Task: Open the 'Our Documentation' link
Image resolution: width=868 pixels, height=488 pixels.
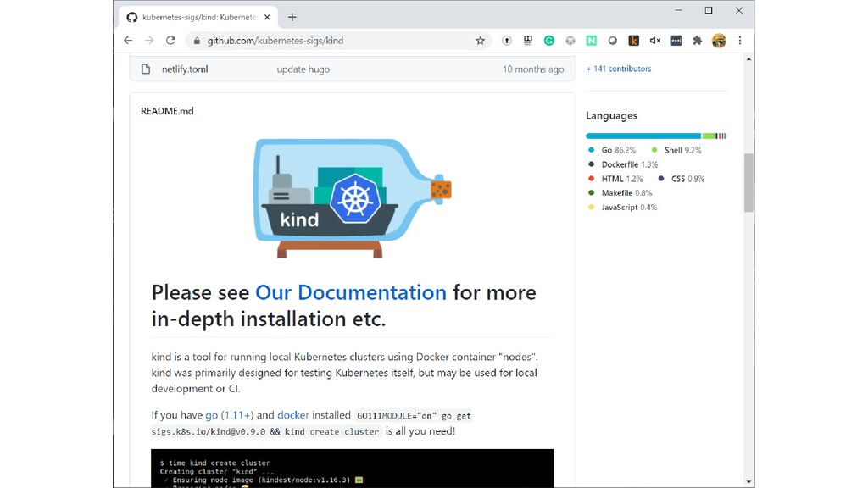Action: (350, 292)
